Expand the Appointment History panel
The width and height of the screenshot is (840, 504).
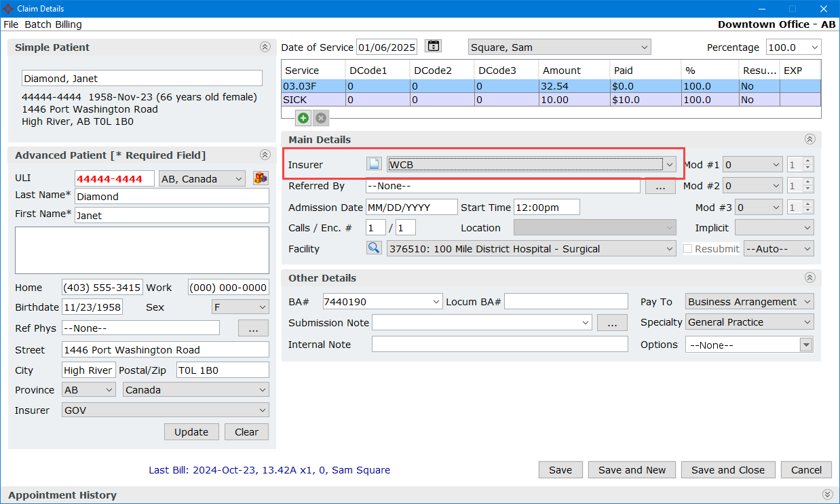coord(826,495)
